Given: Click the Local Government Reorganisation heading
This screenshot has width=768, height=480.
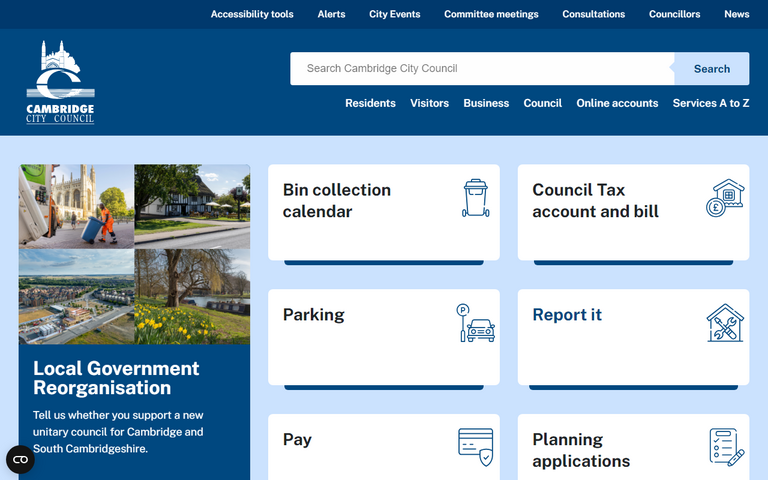Looking at the screenshot, I should pyautogui.click(x=116, y=378).
